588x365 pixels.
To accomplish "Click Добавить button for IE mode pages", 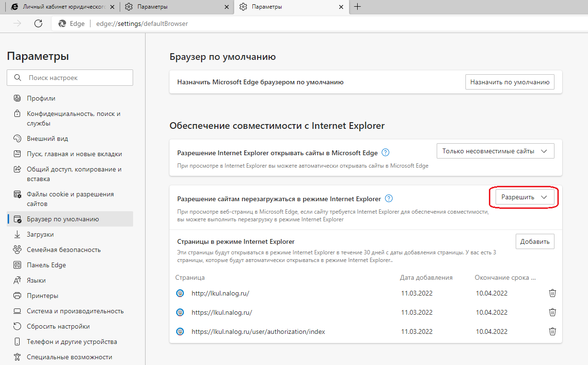I will (x=535, y=241).
